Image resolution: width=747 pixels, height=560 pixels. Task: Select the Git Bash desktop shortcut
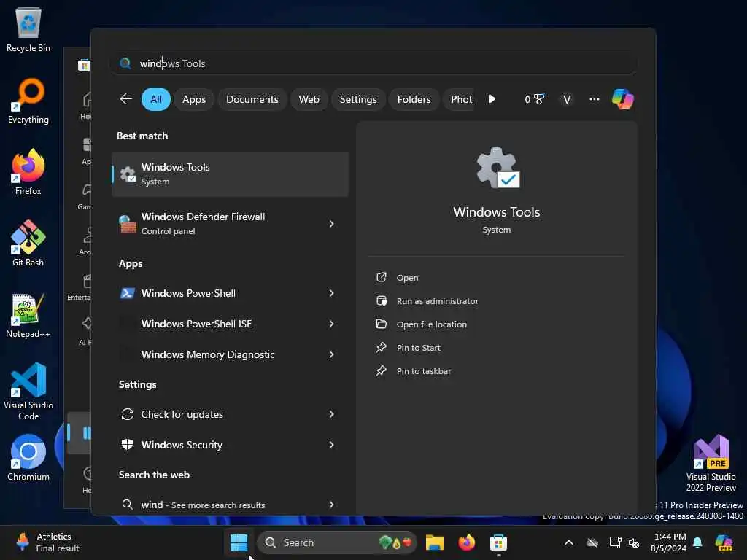point(28,243)
